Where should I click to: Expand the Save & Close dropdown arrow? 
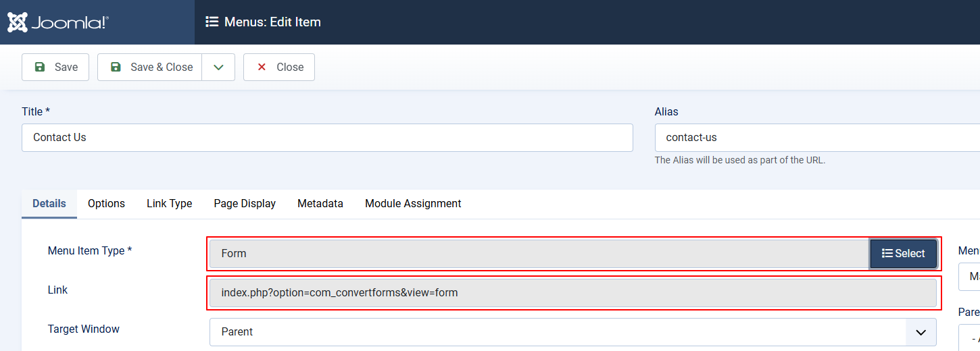(218, 67)
